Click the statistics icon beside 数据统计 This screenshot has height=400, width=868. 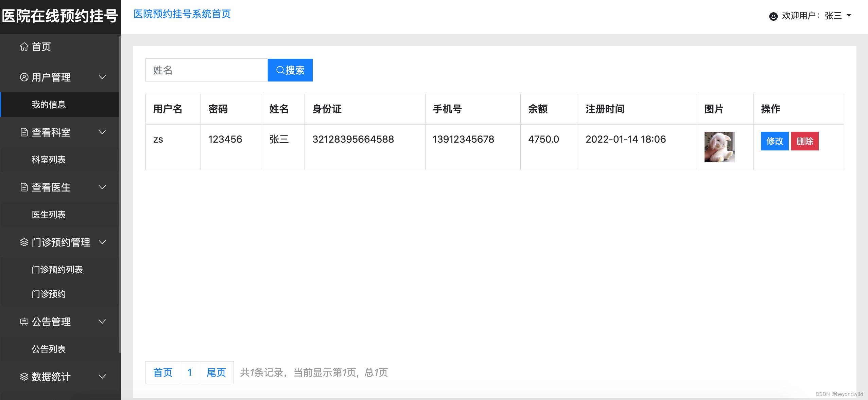point(24,377)
